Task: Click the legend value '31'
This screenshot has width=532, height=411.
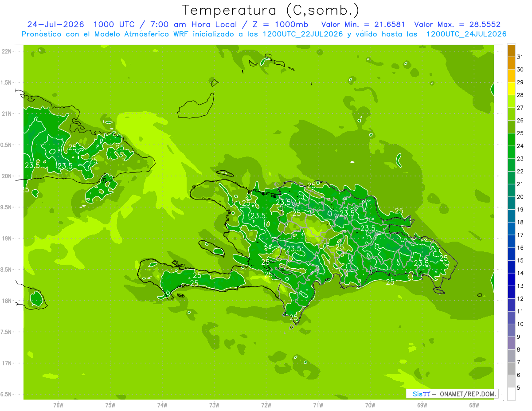Action: coord(520,57)
